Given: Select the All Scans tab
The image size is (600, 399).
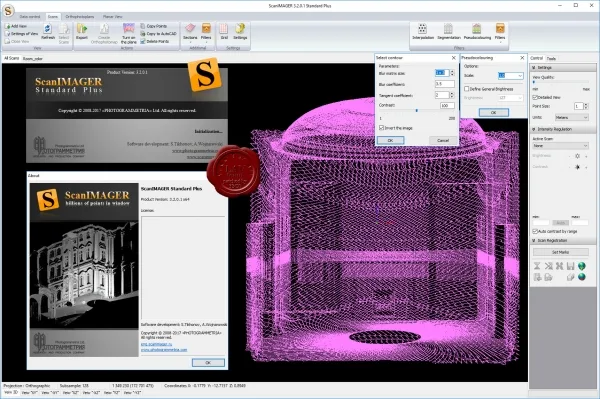Looking at the screenshot, I should pos(11,58).
